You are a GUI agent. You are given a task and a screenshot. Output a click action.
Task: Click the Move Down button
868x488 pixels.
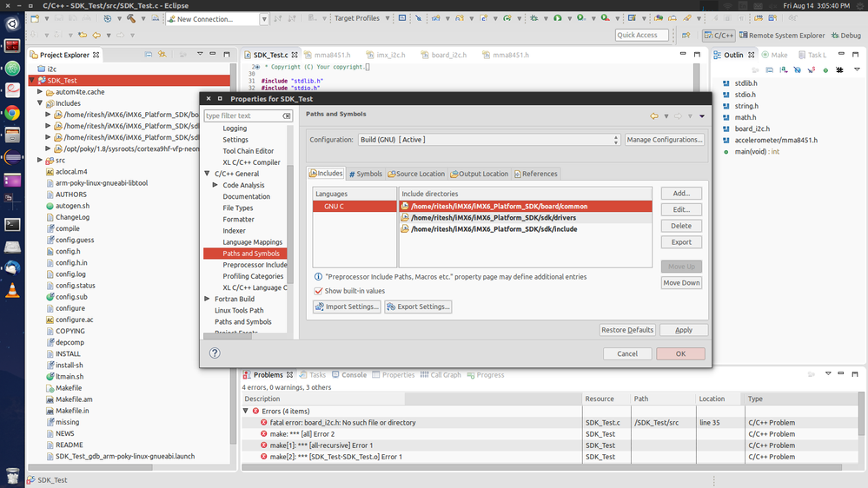pyautogui.click(x=681, y=283)
